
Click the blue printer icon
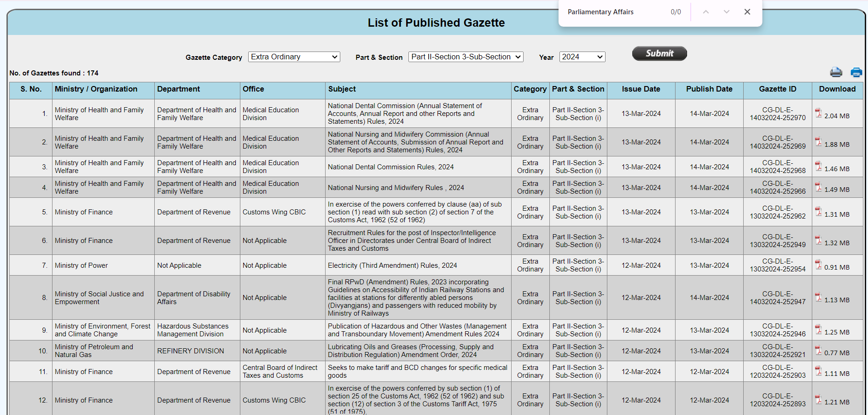(x=856, y=72)
